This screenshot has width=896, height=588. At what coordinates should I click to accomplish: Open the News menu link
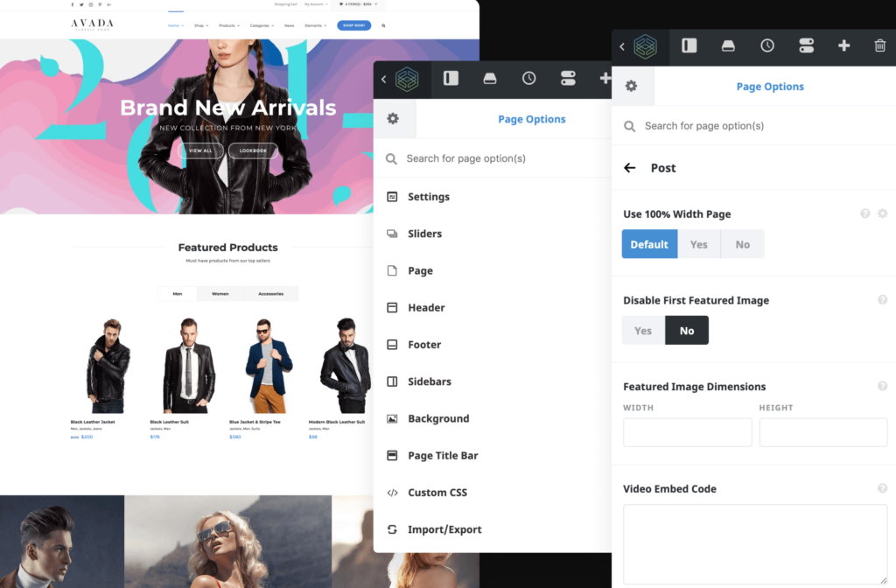[x=289, y=25]
